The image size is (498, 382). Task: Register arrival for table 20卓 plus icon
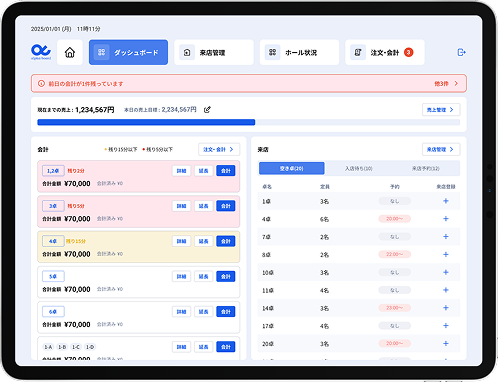click(x=446, y=344)
